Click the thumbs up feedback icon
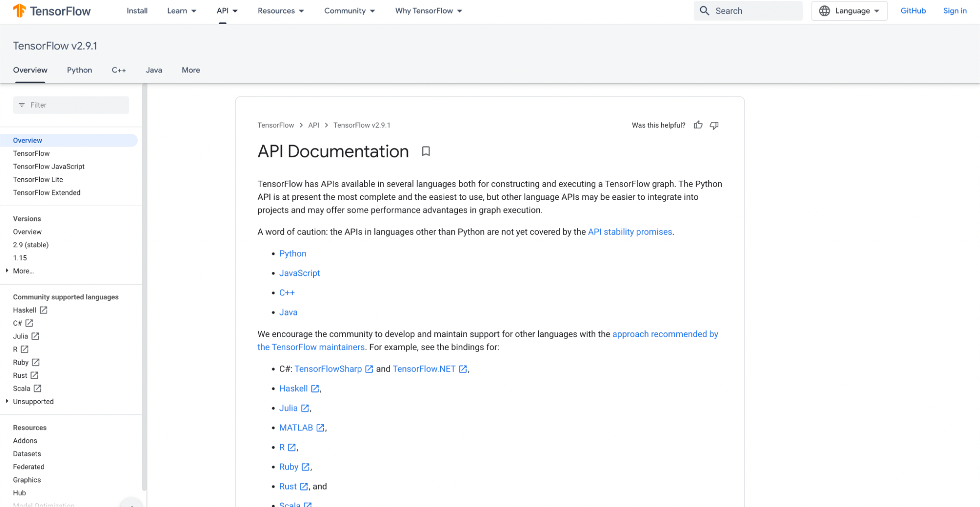Viewport: 980px width, 507px height. pos(698,125)
